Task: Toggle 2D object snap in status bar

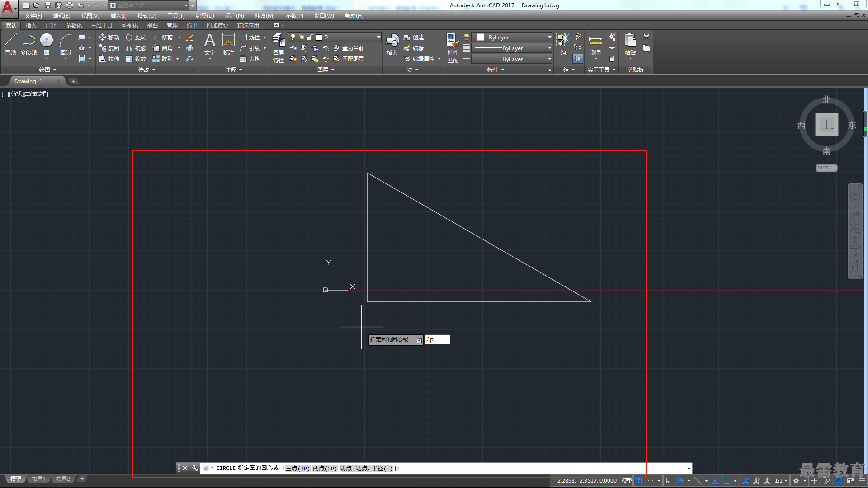Action: pos(727,481)
